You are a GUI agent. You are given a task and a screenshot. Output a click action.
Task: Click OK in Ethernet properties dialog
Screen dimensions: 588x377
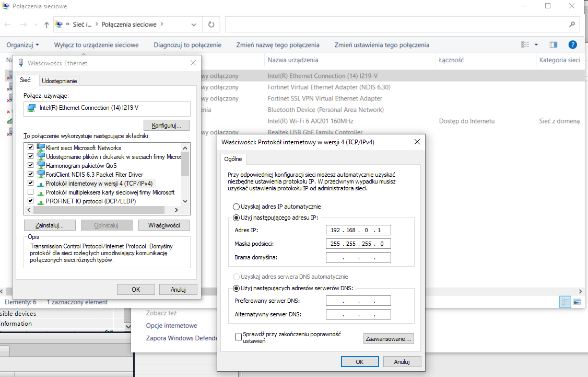136,290
